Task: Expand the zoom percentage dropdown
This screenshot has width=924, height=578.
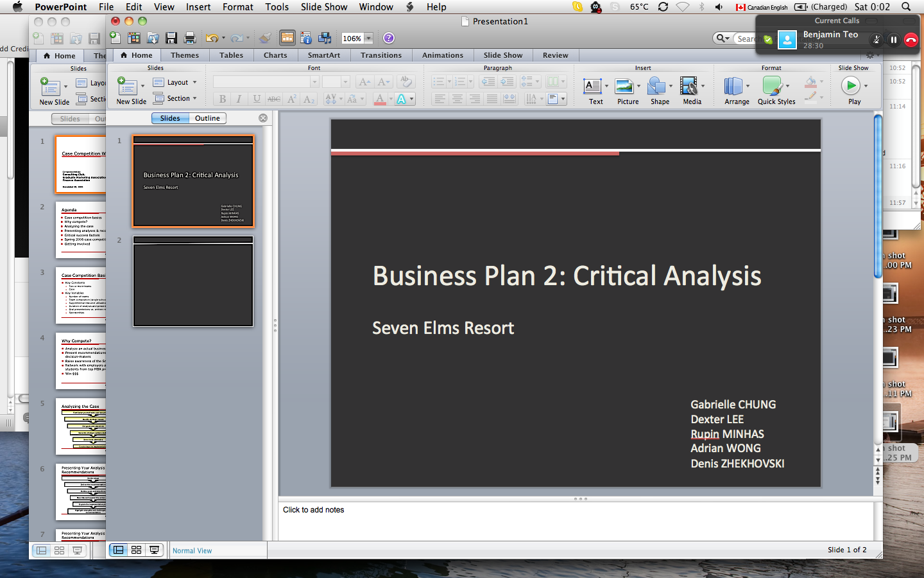Action: (x=368, y=39)
